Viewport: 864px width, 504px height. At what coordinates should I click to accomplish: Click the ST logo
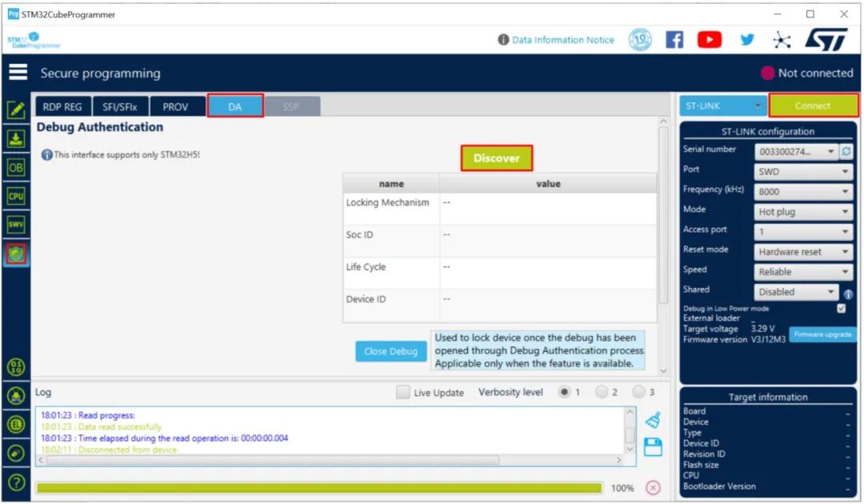826,40
